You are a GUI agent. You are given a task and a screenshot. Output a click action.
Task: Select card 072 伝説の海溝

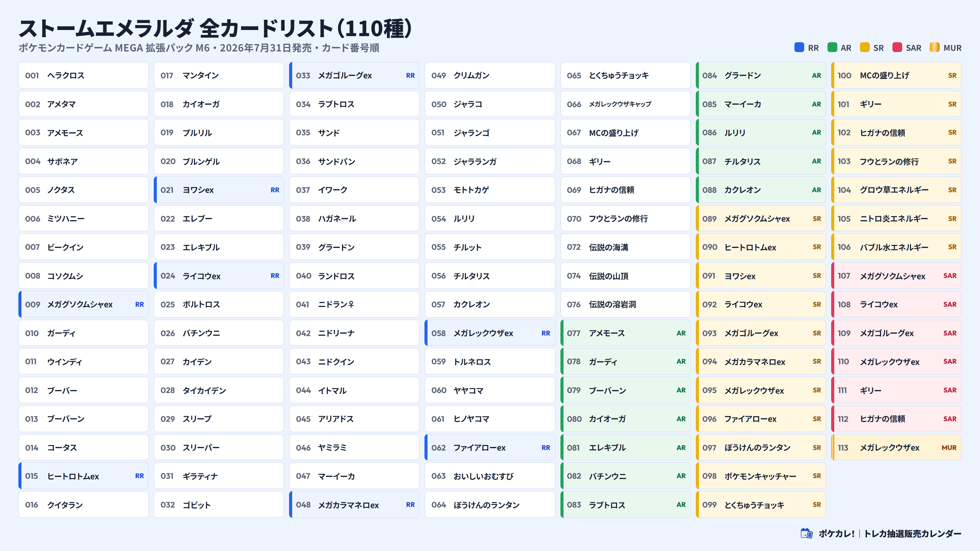(x=625, y=247)
